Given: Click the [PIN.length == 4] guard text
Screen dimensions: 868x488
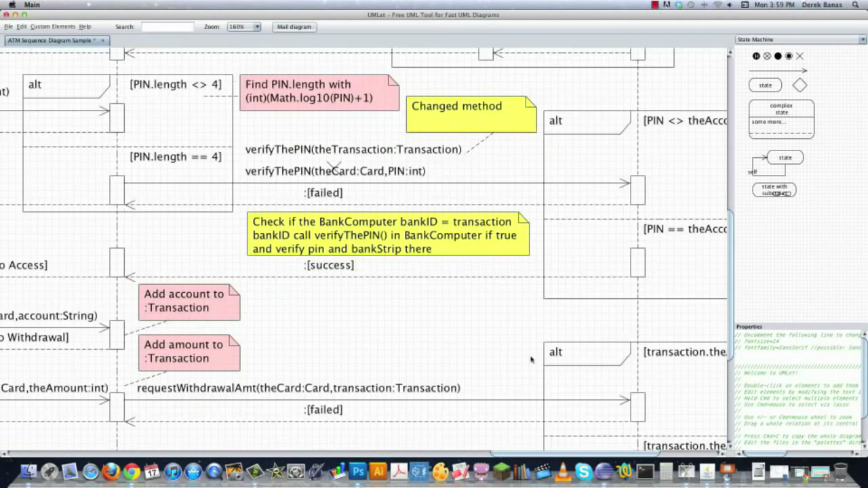Looking at the screenshot, I should [176, 157].
